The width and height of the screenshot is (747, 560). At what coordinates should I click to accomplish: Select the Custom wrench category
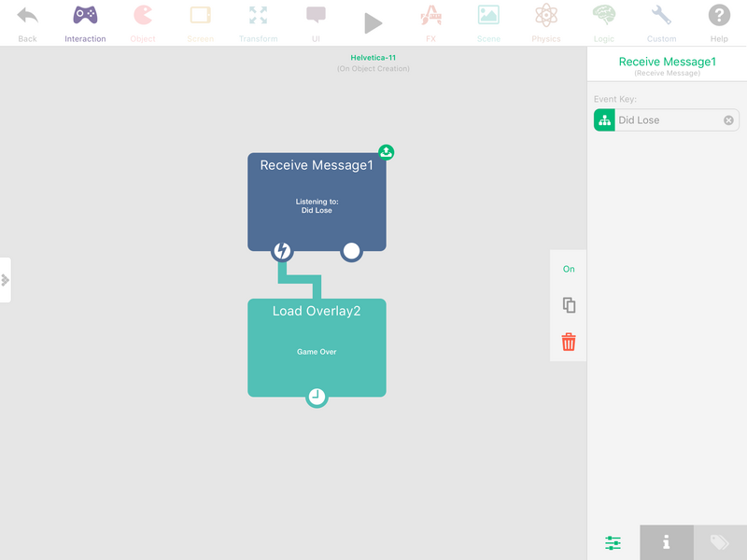click(661, 24)
